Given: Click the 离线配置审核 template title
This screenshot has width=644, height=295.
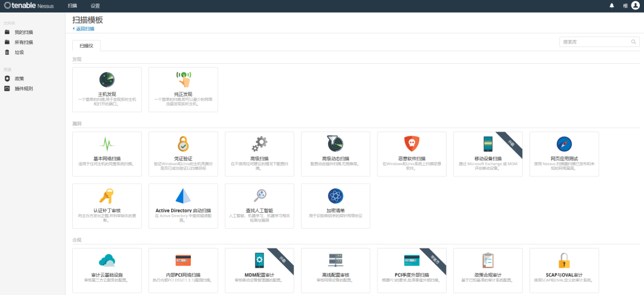Looking at the screenshot, I should click(336, 275).
